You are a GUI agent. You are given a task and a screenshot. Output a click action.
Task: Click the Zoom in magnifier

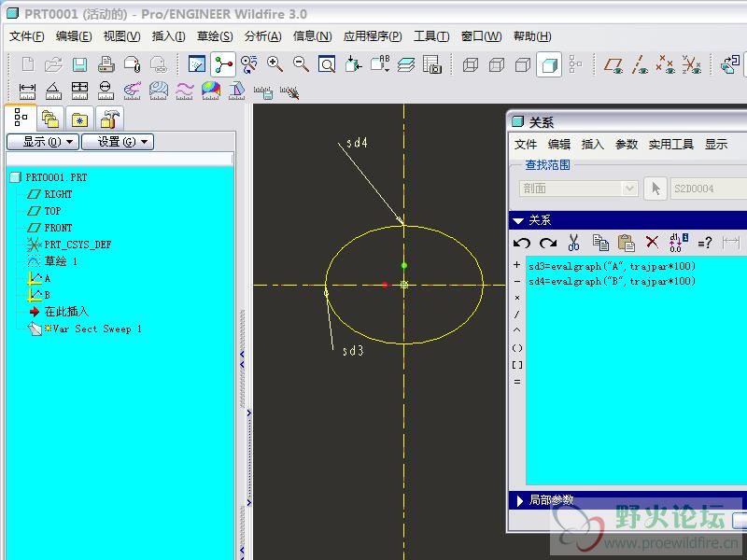pyautogui.click(x=275, y=64)
